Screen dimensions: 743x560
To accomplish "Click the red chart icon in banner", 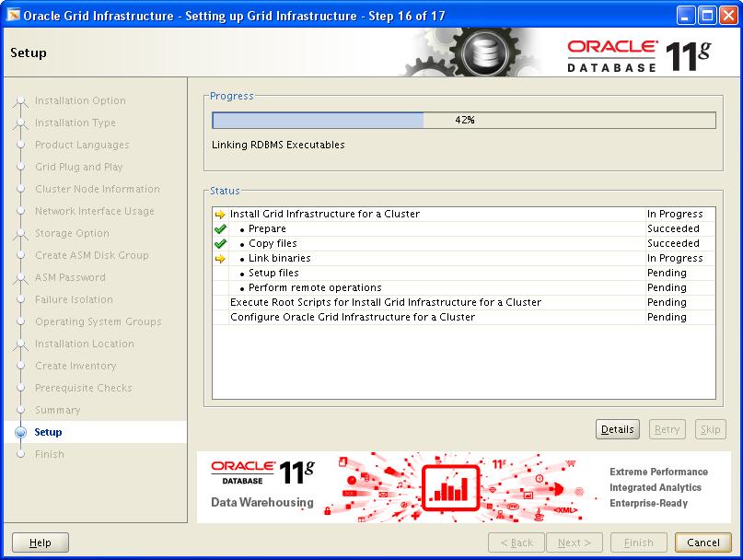I will 450,487.
